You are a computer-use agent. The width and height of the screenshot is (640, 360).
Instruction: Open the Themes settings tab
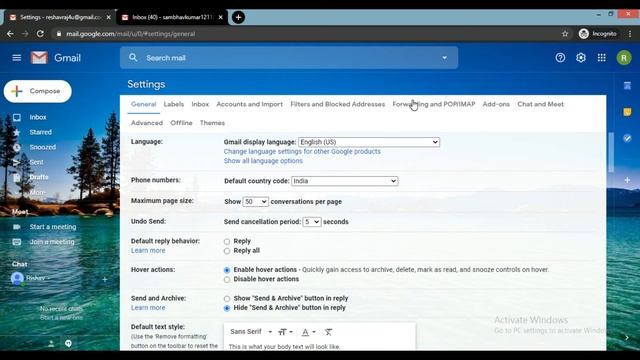coord(212,123)
